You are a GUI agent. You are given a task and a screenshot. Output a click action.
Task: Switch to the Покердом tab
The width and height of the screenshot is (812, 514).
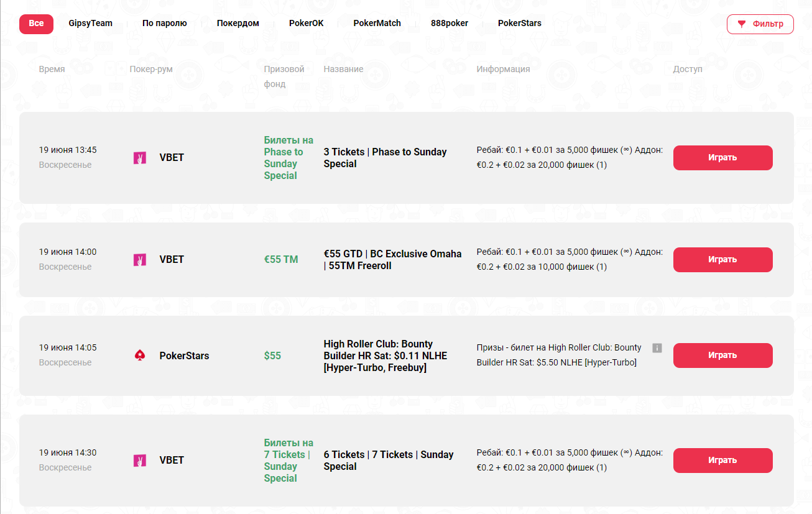238,24
